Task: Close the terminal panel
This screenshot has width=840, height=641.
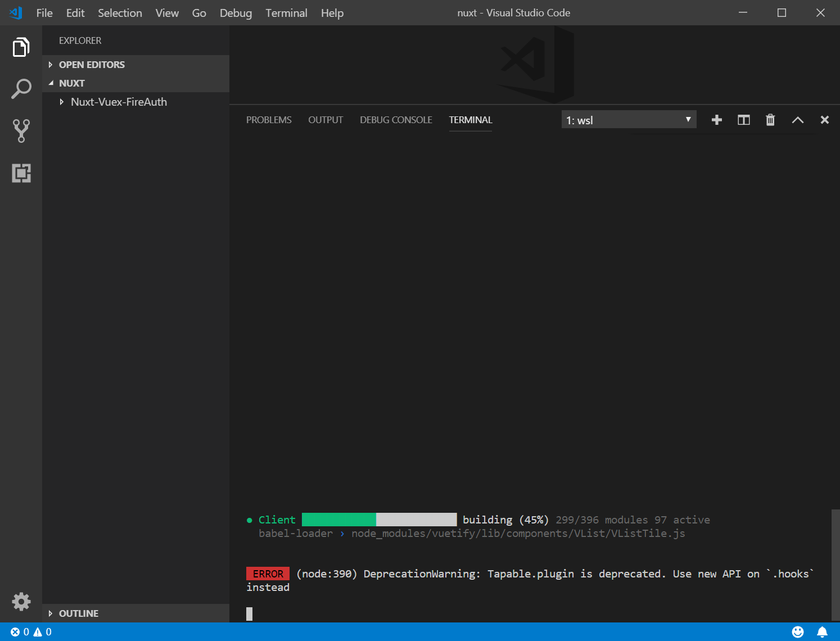Action: pos(824,120)
